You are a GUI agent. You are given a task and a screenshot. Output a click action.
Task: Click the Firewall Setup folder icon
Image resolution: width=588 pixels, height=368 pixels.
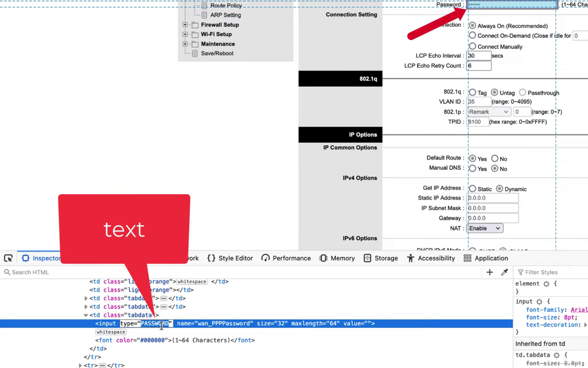[194, 25]
